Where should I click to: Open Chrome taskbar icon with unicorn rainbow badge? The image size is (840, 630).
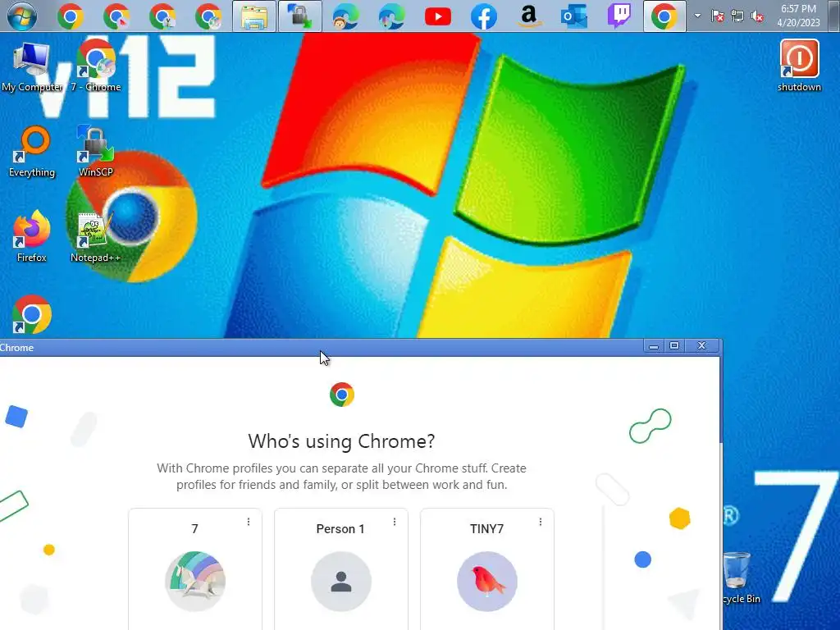(208, 16)
